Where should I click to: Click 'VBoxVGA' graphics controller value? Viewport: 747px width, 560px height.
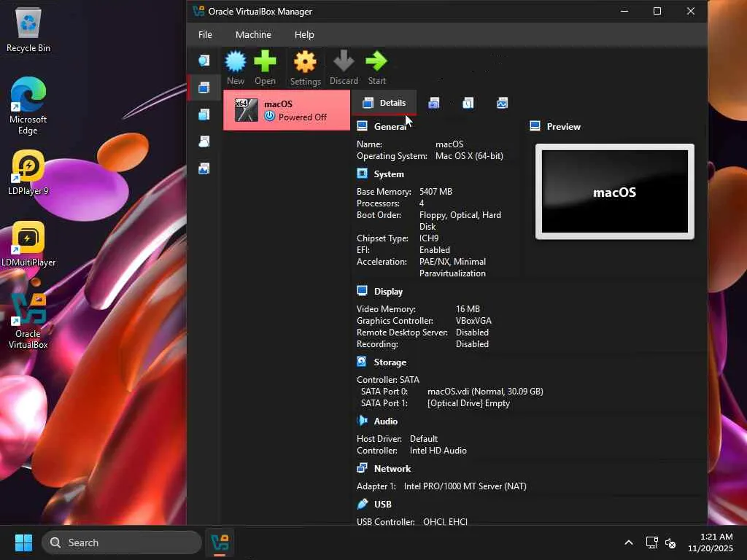(473, 321)
